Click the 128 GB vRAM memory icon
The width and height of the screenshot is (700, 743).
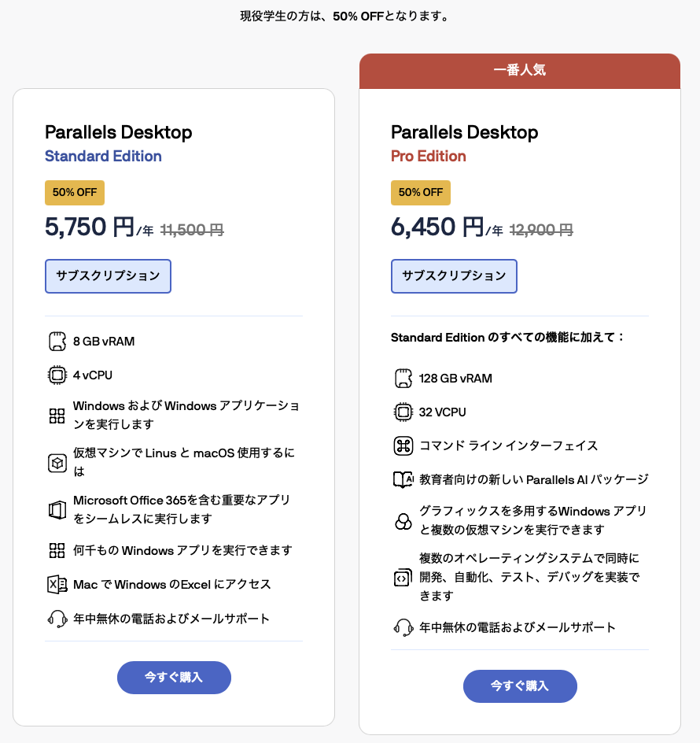[x=403, y=378]
